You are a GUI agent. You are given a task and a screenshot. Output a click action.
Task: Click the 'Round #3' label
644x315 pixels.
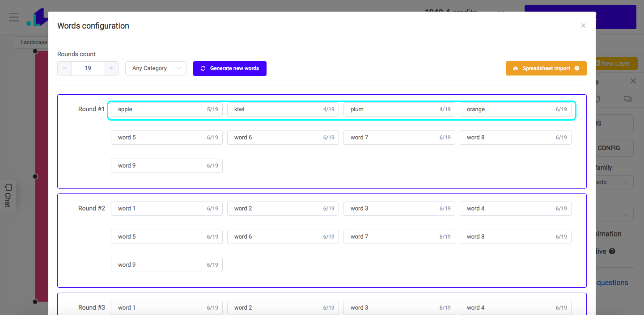tap(91, 307)
